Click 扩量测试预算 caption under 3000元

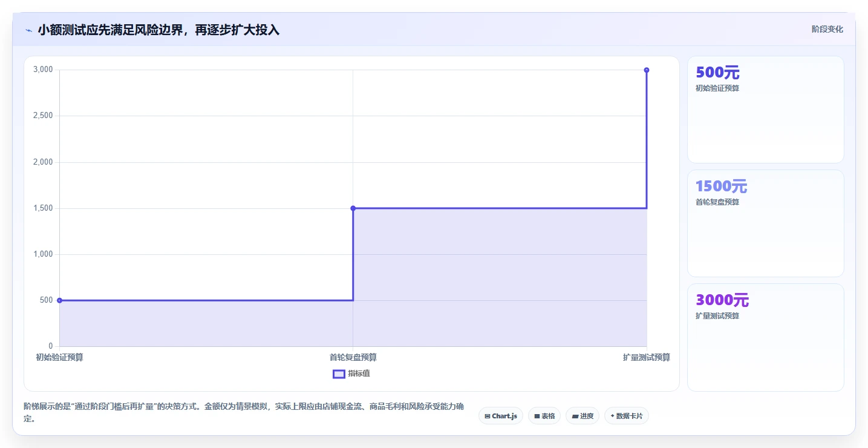(x=717, y=315)
